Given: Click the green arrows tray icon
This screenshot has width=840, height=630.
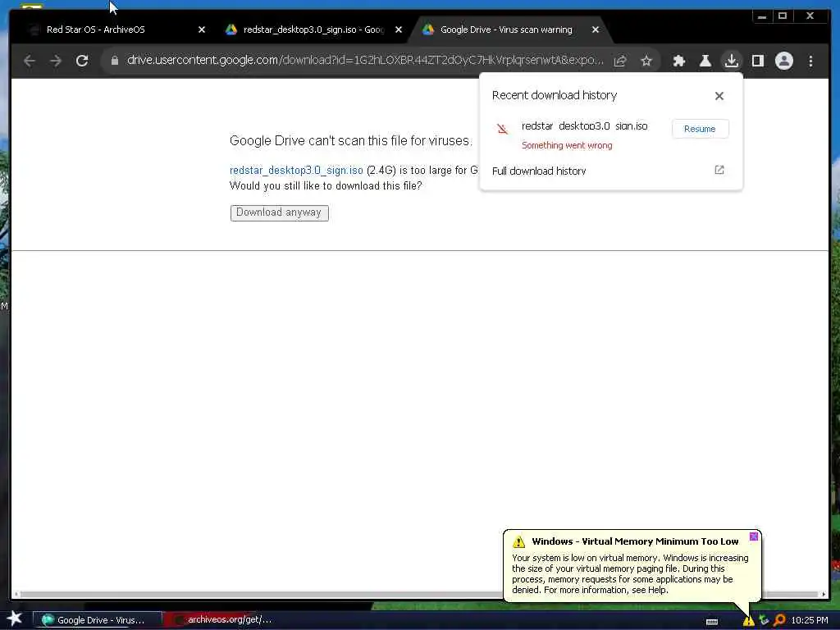Looking at the screenshot, I should coord(764,620).
